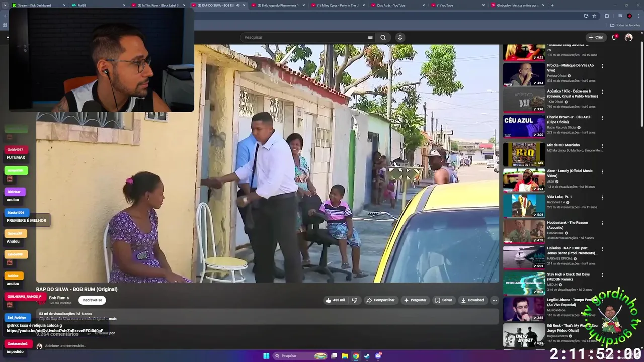Expand the description with ...mais
Viewport: 644px width, 362px height.
point(111,319)
